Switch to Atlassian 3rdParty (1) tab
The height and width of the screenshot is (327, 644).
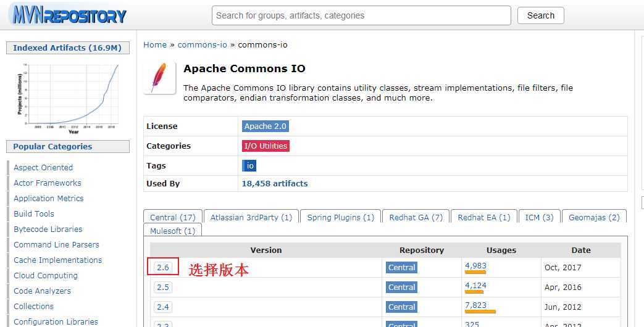251,217
